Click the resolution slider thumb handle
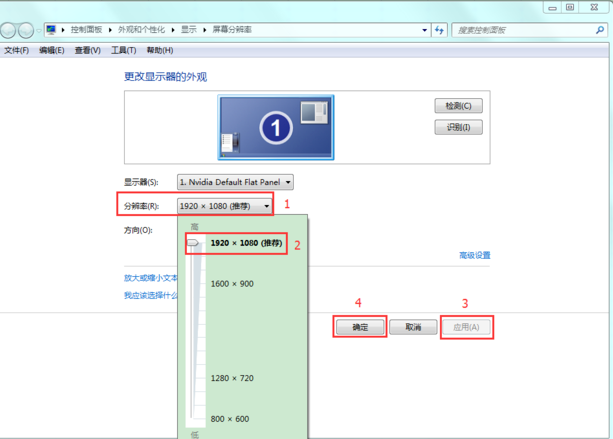 tap(193, 243)
